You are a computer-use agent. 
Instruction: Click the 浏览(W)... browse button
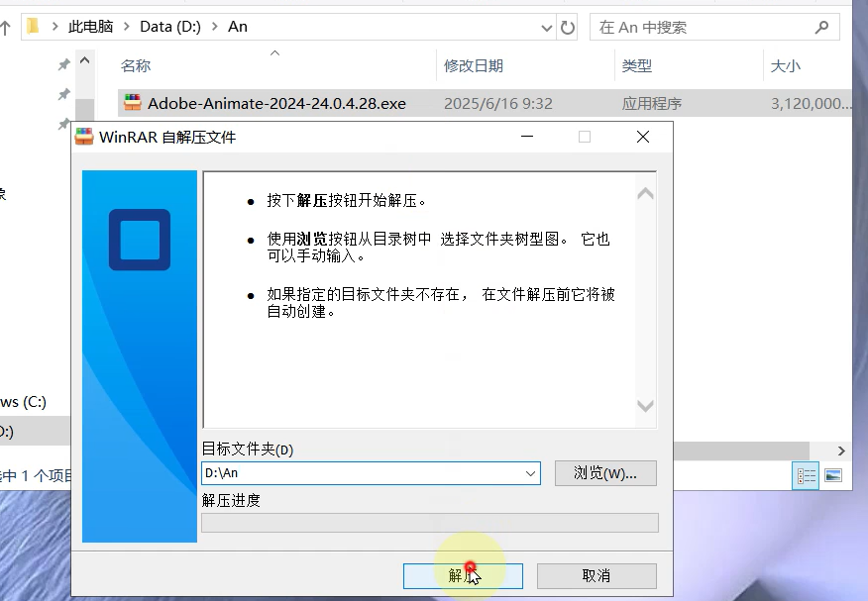(x=605, y=473)
